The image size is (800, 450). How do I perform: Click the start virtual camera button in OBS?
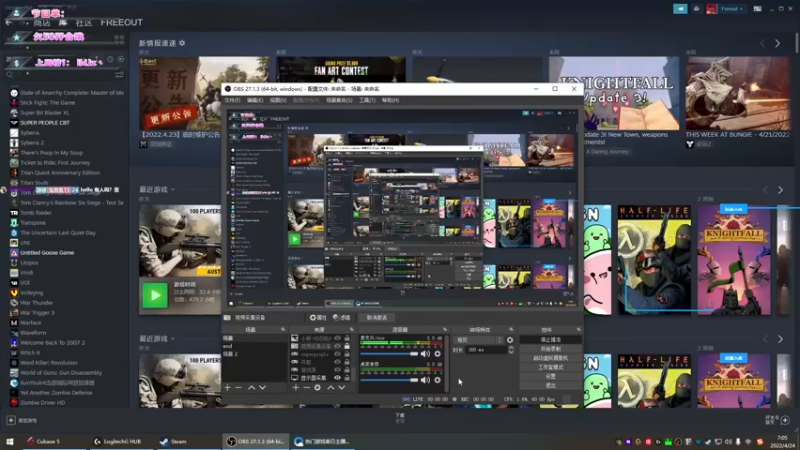(551, 358)
